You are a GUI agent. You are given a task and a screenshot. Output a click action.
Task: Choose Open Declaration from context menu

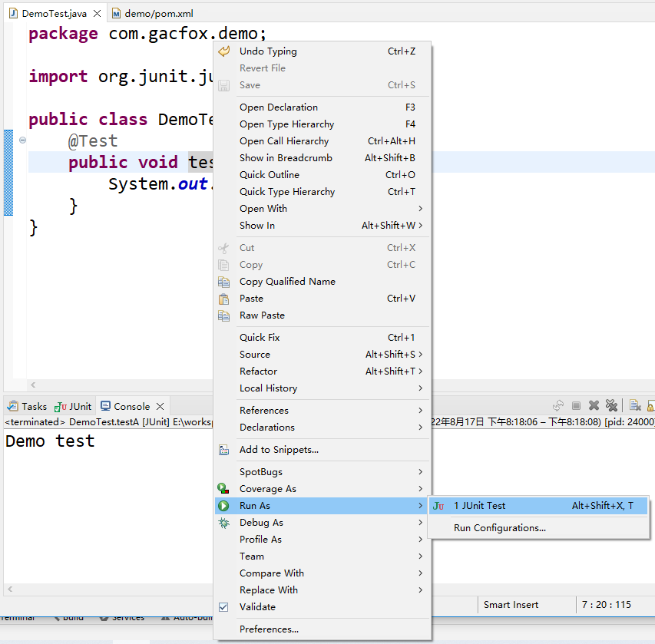click(322, 107)
